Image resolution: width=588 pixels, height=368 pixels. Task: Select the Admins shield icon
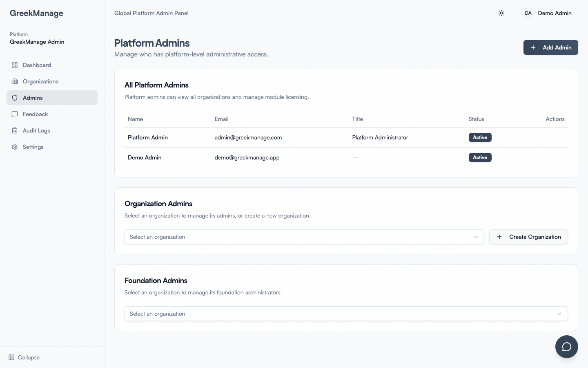(x=15, y=98)
